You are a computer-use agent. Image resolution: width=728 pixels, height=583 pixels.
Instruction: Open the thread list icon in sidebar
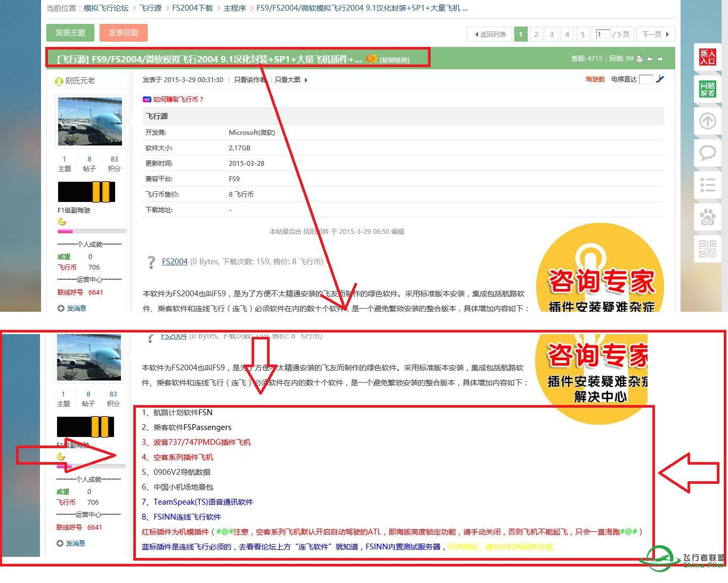click(708, 185)
